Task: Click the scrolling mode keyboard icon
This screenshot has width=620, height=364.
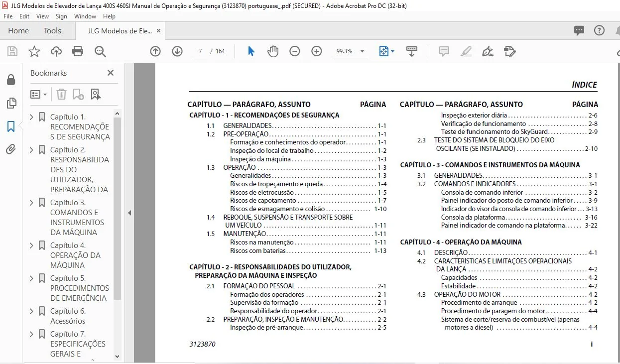Action: coord(412,51)
